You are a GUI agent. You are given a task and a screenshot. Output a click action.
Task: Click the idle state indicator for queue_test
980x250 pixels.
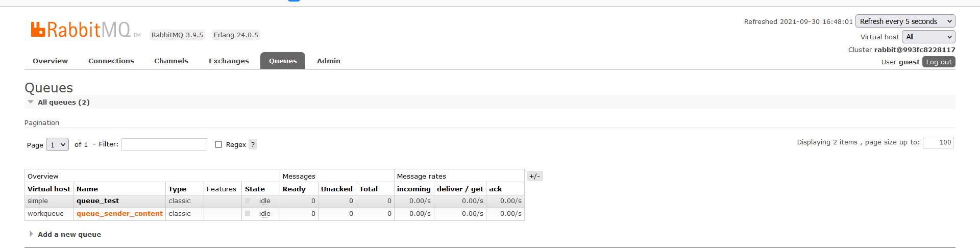[264, 201]
